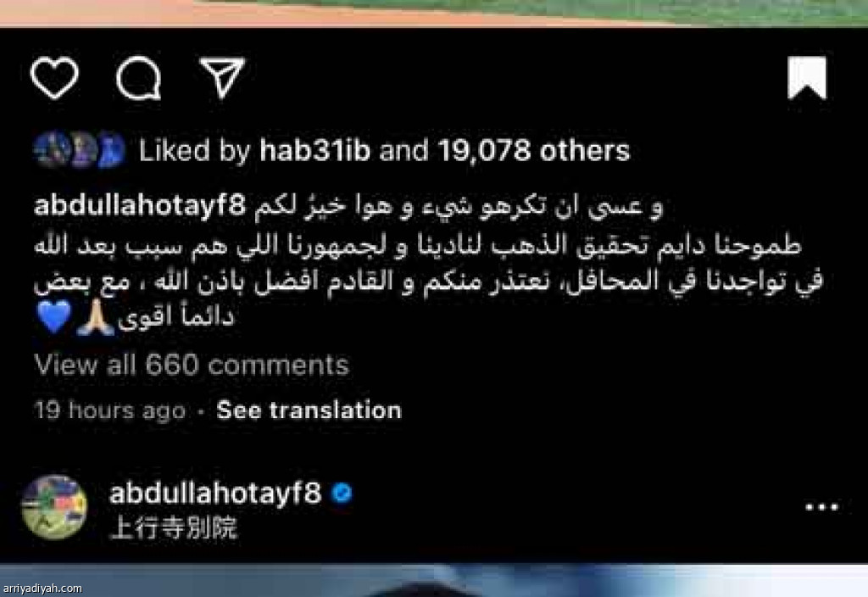This screenshot has width=868, height=597.
Task: Open verified badge next to abdullahotayf8
Action: click(342, 493)
